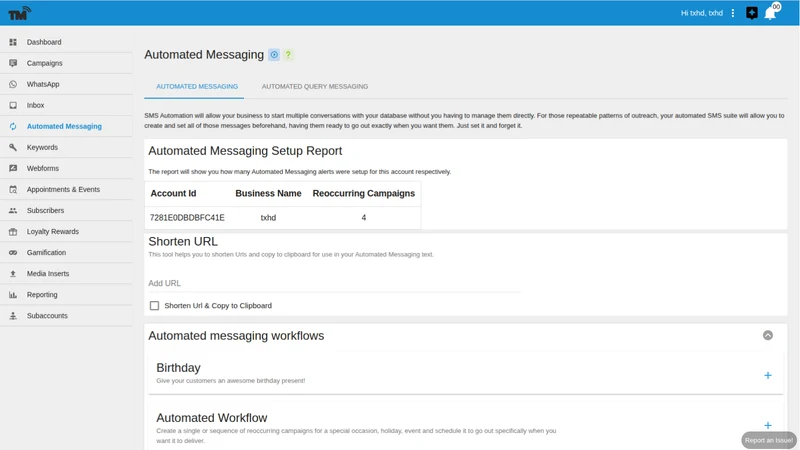Click the Birthday workflow title
The height and width of the screenshot is (450, 800).
(178, 368)
